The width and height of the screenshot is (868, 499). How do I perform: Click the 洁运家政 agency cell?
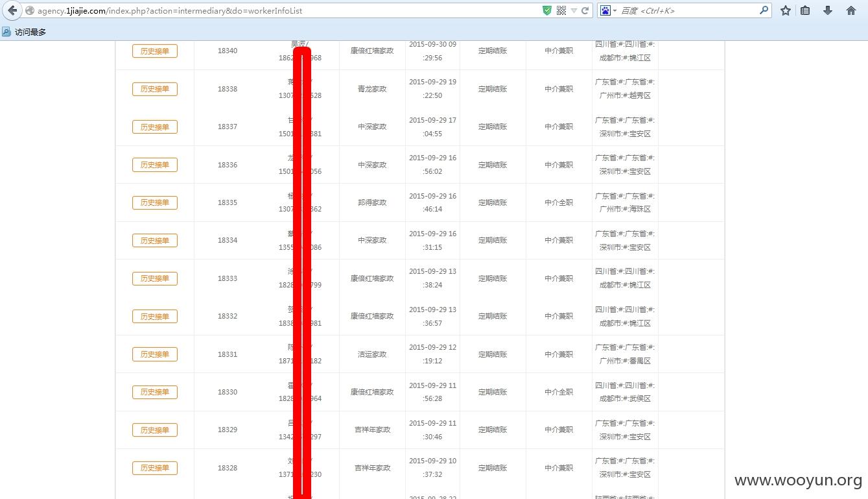coord(372,354)
